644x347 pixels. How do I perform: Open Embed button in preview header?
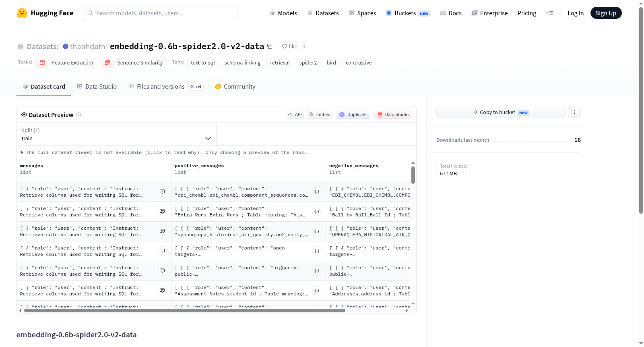[x=320, y=114]
